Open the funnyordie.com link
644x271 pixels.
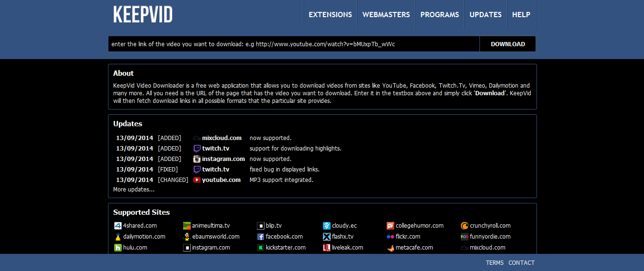tap(490, 237)
